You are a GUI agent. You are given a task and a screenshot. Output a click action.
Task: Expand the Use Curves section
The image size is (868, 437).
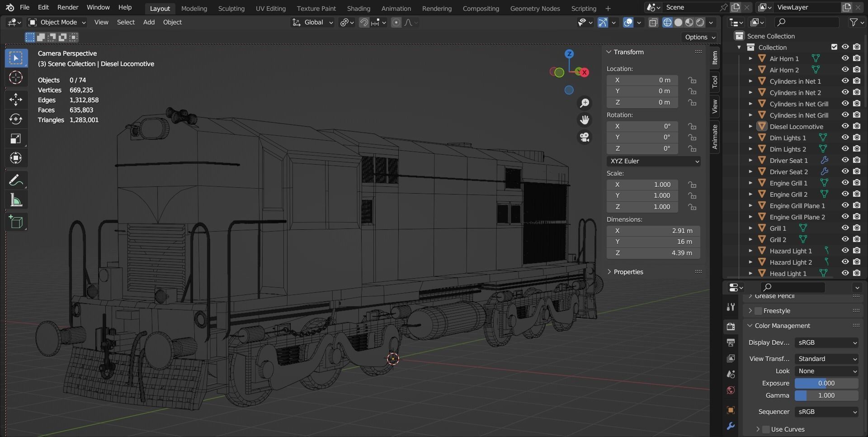[759, 429]
